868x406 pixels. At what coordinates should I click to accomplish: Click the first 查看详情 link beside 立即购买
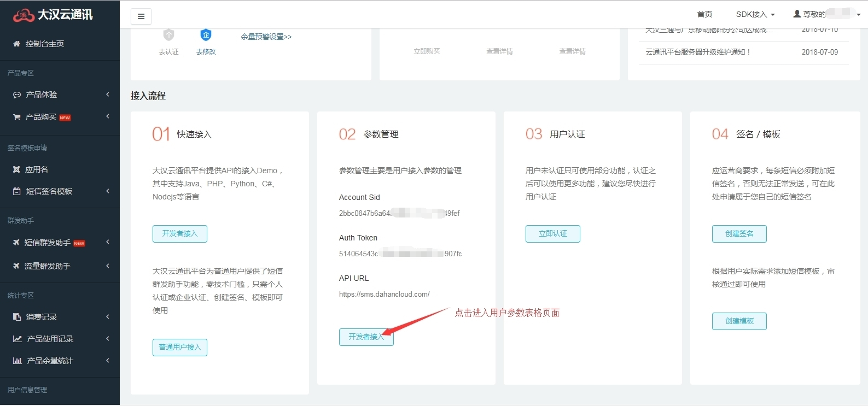(499, 51)
